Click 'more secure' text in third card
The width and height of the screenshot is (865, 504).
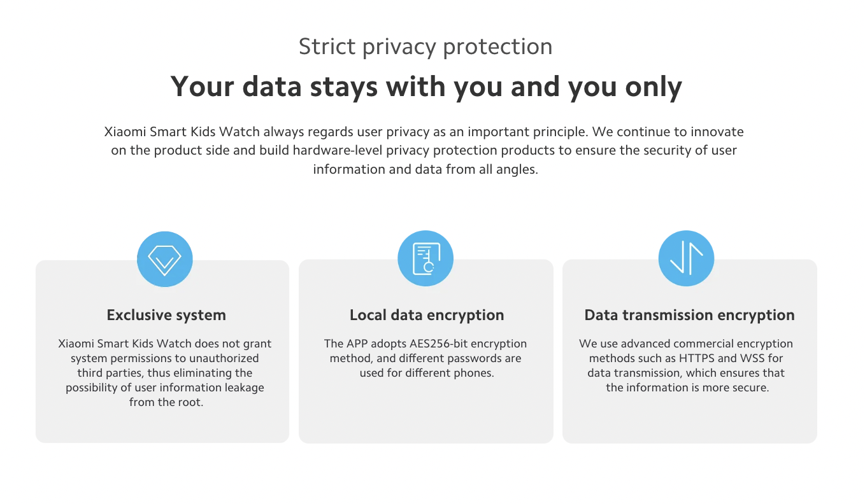pos(738,388)
